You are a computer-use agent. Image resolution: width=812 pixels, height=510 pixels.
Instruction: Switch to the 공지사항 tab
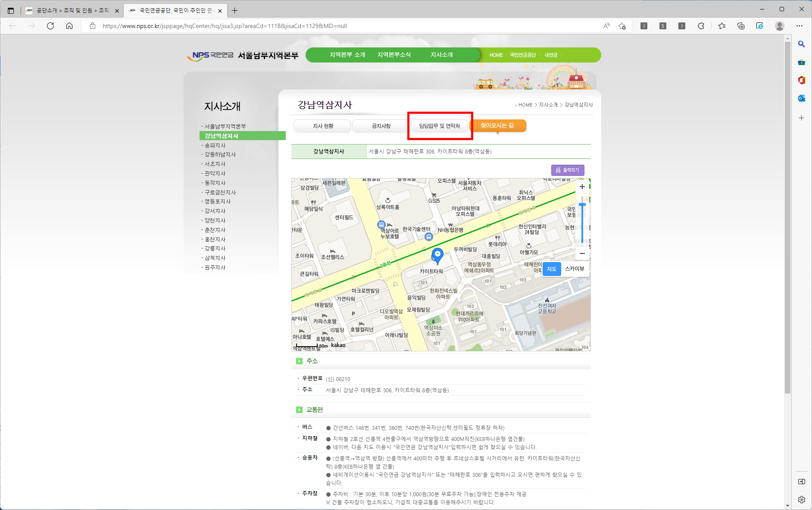(x=381, y=126)
